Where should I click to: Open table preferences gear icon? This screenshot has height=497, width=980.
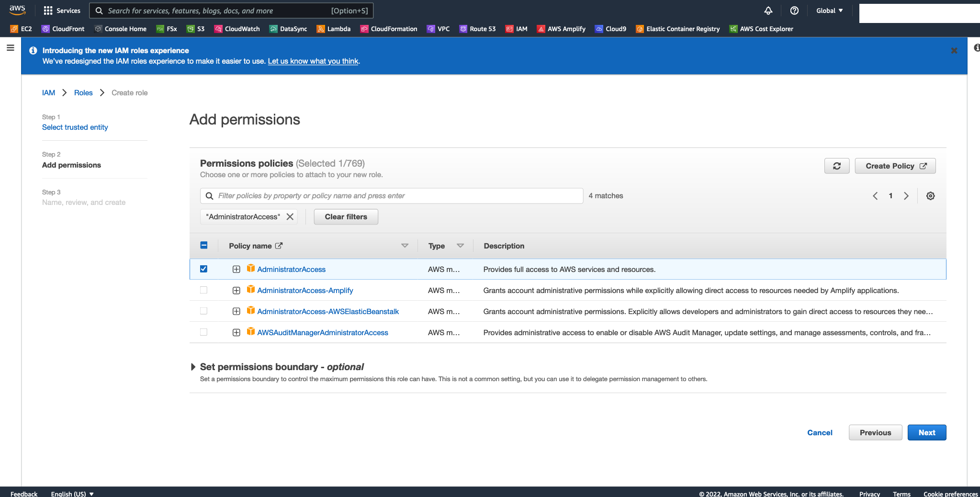click(x=930, y=196)
